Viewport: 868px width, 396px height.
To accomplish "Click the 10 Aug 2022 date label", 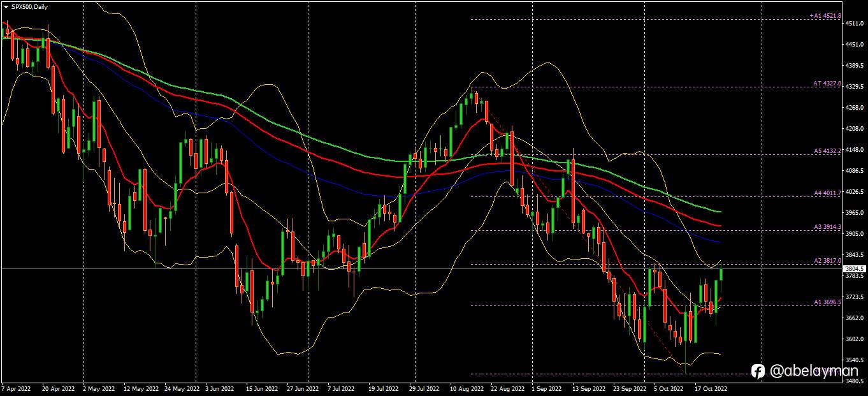I will tap(467, 388).
